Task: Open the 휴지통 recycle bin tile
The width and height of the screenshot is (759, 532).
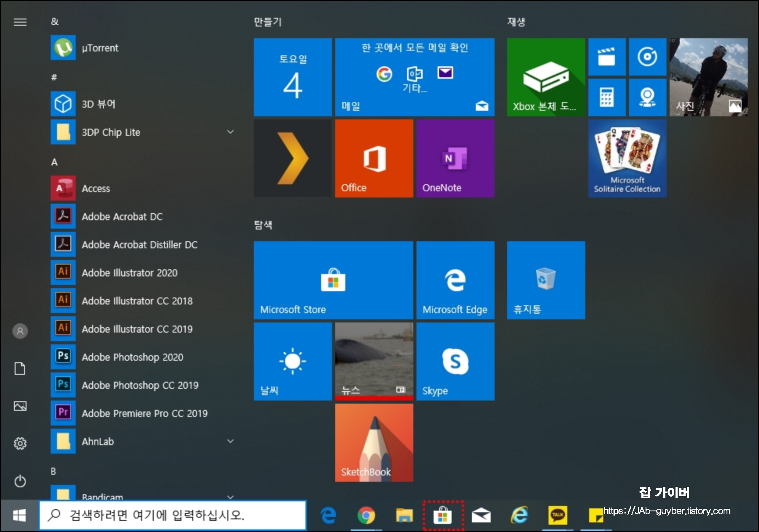Action: [546, 280]
